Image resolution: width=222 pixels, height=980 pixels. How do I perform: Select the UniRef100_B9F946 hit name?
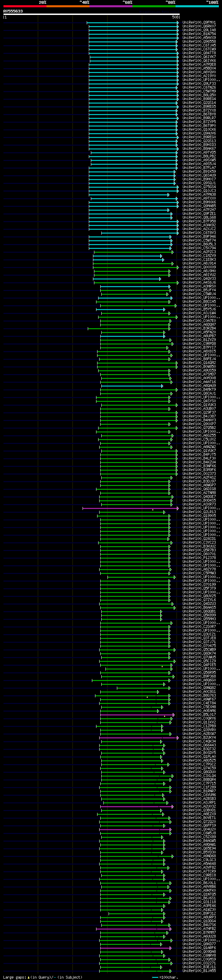point(199,237)
